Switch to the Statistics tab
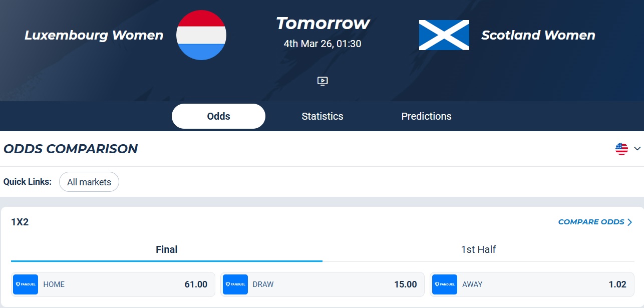 click(322, 116)
